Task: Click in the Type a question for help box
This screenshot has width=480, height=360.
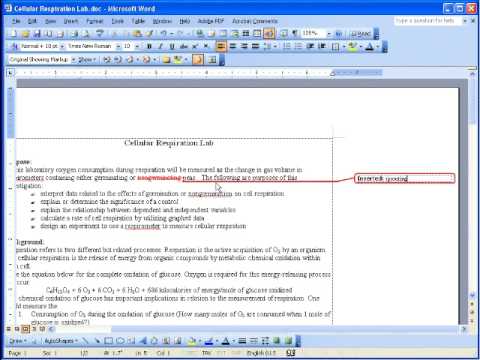Action: coord(428,21)
